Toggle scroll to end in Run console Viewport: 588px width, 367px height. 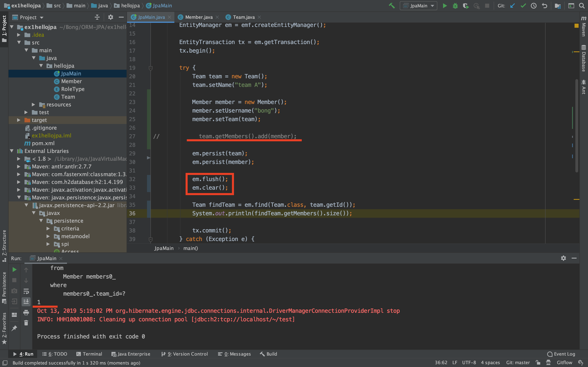point(26,302)
